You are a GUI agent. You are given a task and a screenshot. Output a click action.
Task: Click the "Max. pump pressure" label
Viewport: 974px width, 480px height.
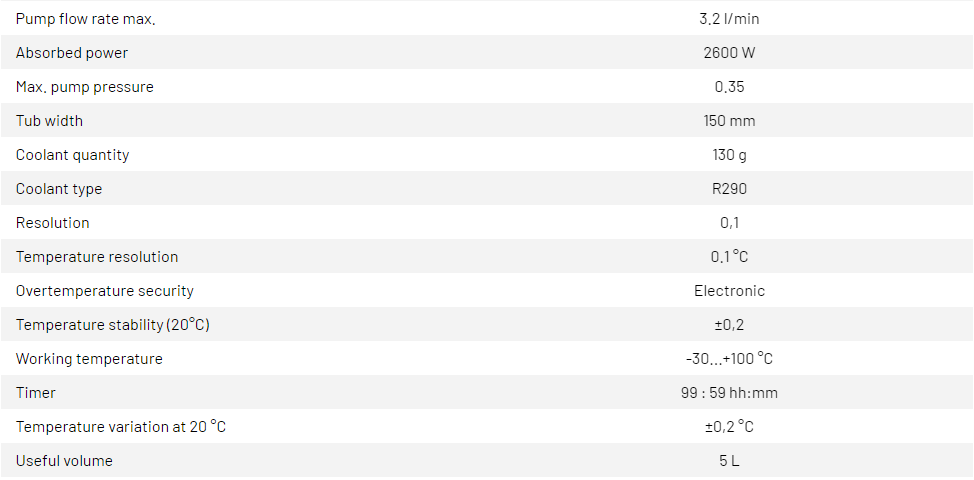pos(85,87)
